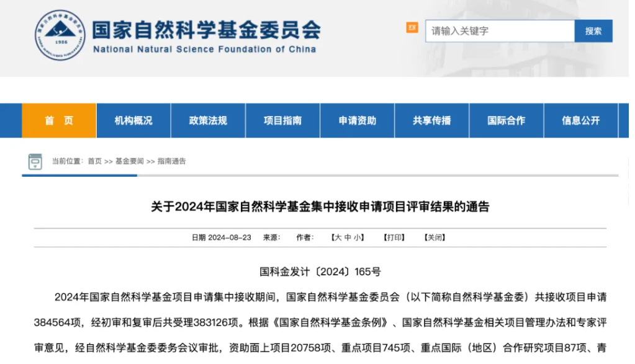The width and height of the screenshot is (635, 364).
Task: Set font size to 中 (medium)
Action: coord(348,237)
